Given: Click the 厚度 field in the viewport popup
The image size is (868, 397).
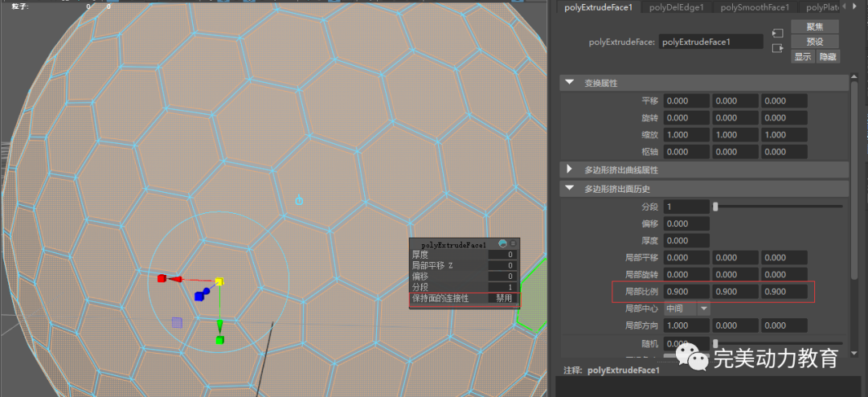Looking at the screenshot, I should tap(502, 255).
